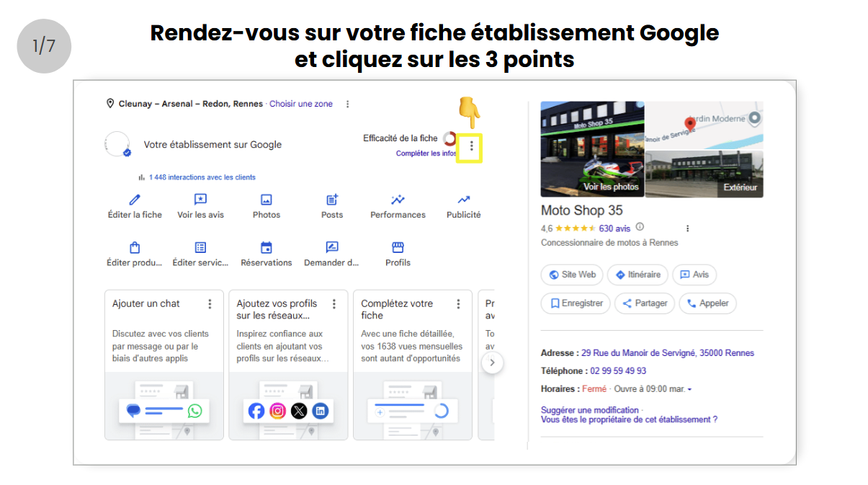
Task: Click the Site Web button
Action: pyautogui.click(x=573, y=275)
